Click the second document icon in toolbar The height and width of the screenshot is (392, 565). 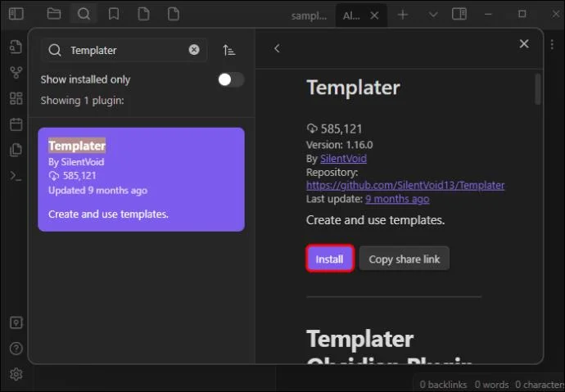(x=174, y=14)
